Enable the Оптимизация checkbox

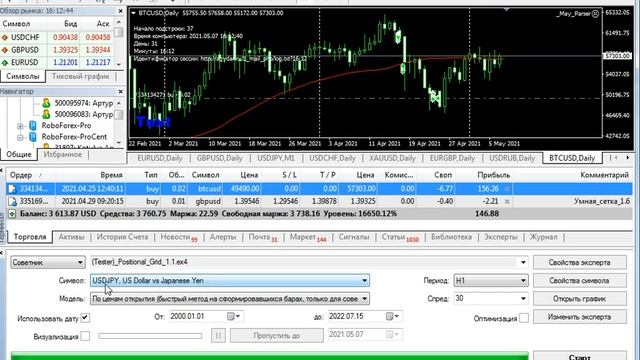[524, 318]
